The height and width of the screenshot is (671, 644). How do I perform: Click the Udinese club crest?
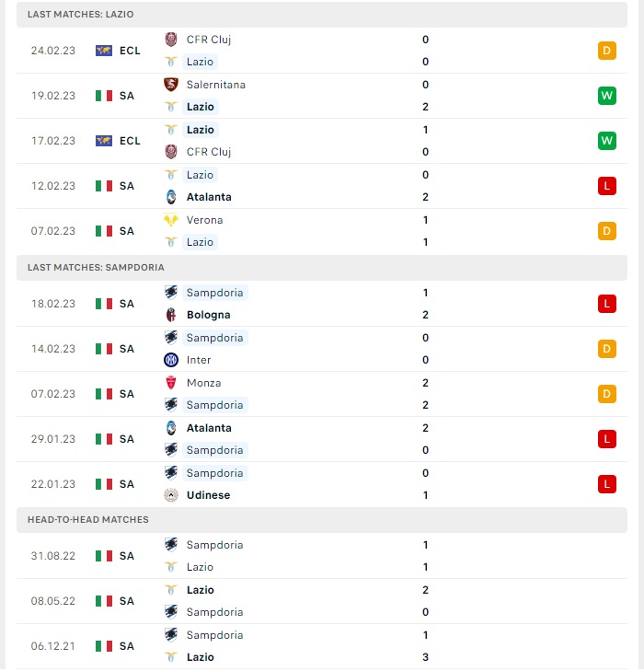coord(171,495)
